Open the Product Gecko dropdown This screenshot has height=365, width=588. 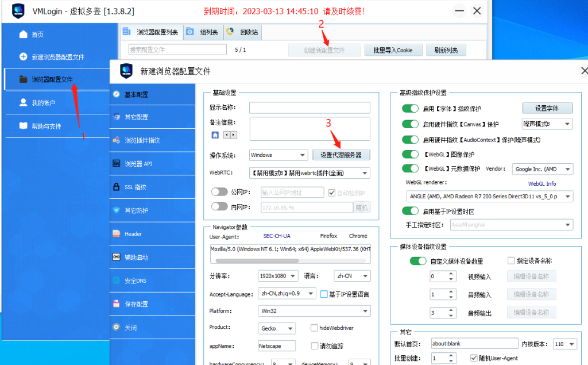(x=277, y=328)
